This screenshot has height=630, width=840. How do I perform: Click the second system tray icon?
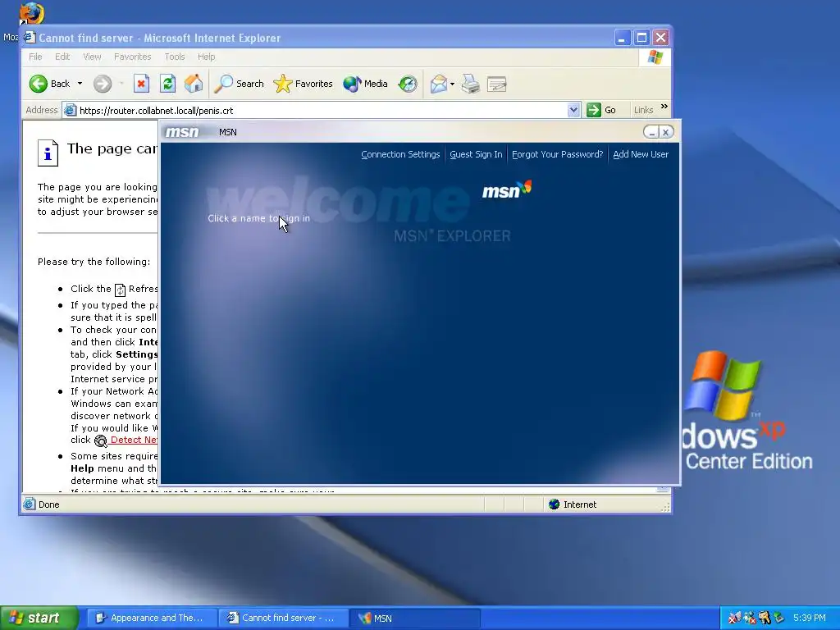coord(749,618)
